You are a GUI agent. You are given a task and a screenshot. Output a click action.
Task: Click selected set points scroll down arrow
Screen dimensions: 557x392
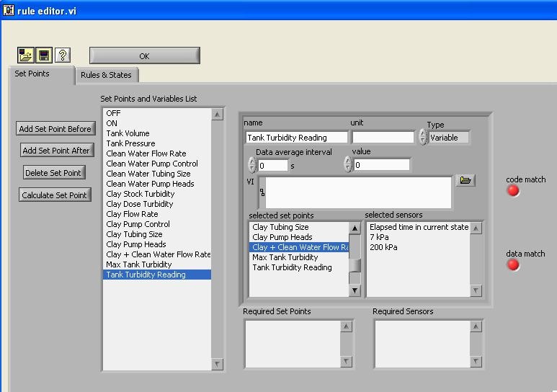355,290
